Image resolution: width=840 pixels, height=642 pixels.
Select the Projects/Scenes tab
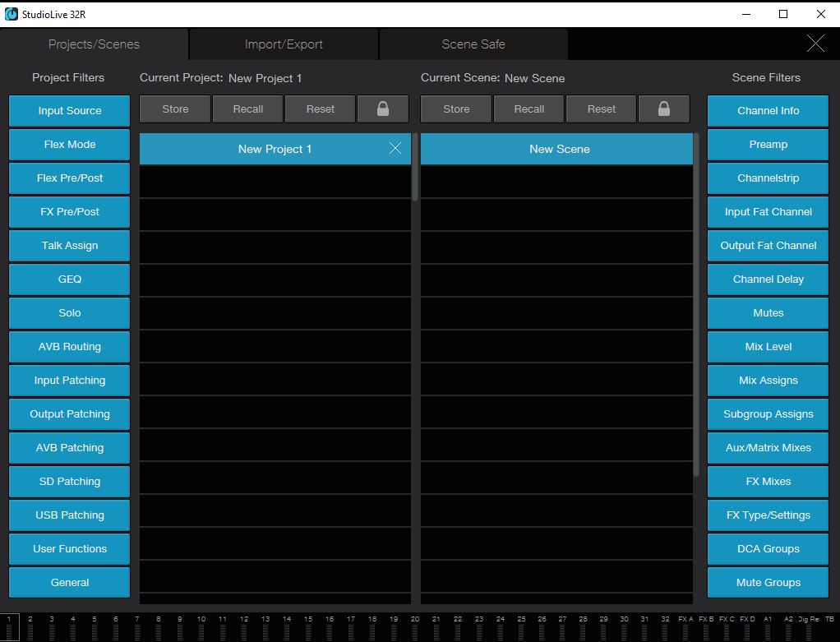[94, 44]
